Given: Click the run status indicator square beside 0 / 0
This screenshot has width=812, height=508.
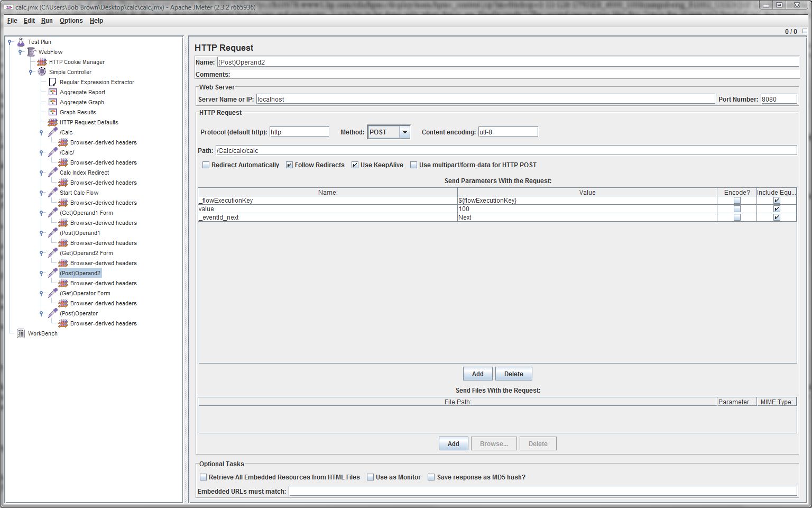Looking at the screenshot, I should pyautogui.click(x=805, y=31).
